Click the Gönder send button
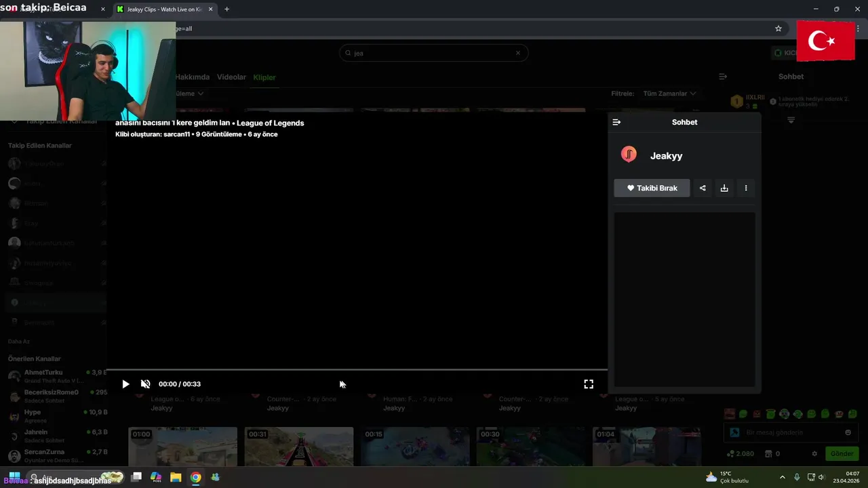This screenshot has height=488, width=868. [842, 453]
